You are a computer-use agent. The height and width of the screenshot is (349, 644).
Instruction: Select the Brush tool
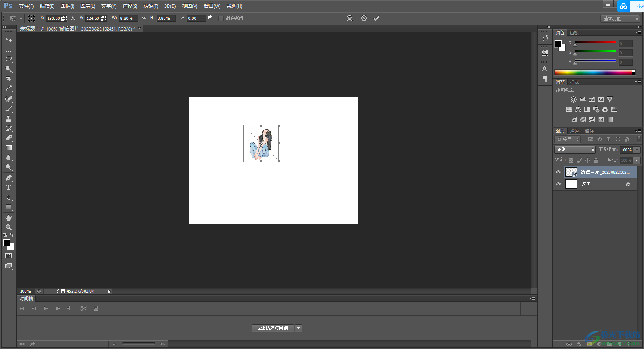(9, 109)
